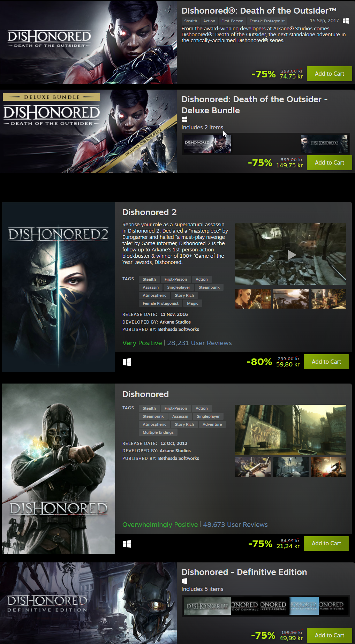
Task: Click Windows icon under Deluxe Bundle title
Action: [x=184, y=119]
